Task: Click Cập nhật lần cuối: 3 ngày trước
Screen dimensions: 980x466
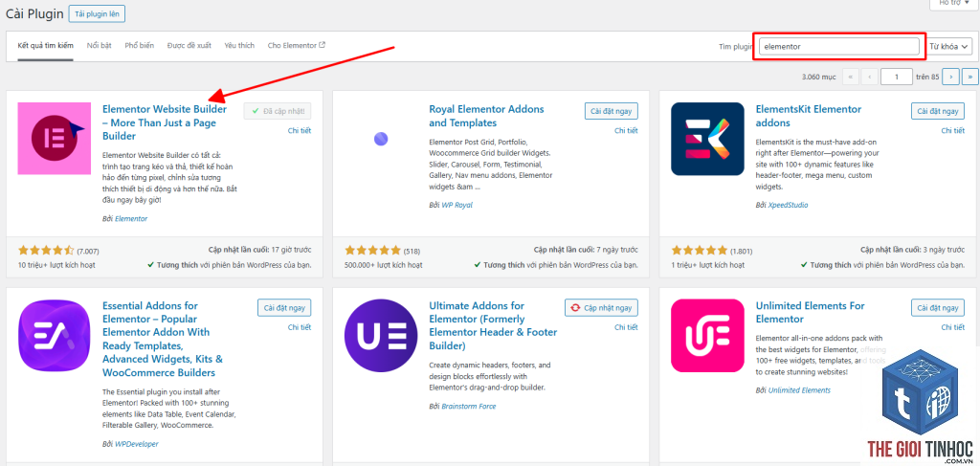Action: 912,250
